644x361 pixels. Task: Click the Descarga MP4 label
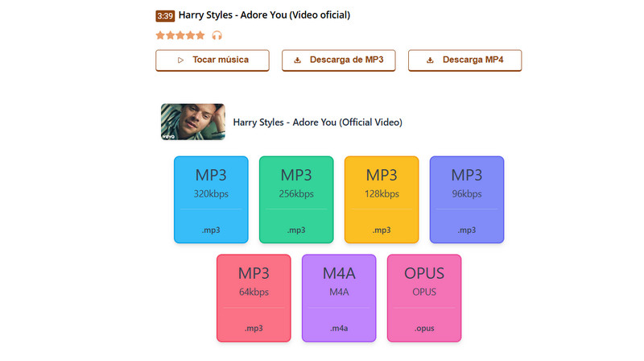click(473, 60)
